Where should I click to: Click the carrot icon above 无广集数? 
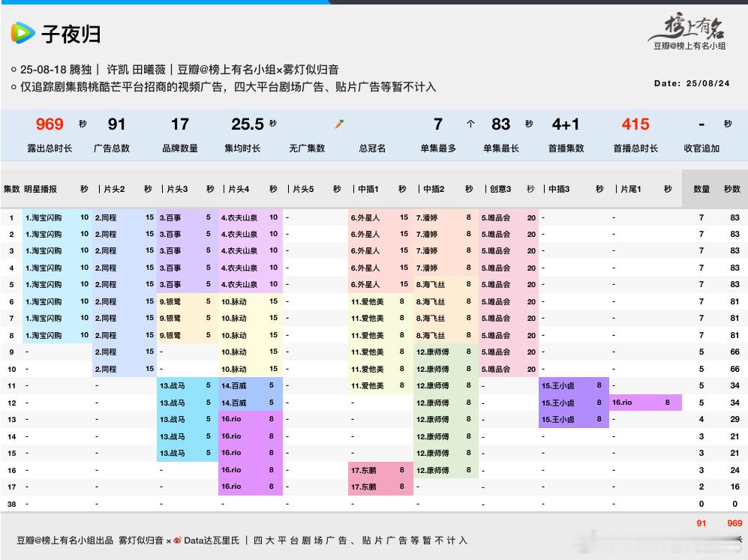[x=340, y=124]
